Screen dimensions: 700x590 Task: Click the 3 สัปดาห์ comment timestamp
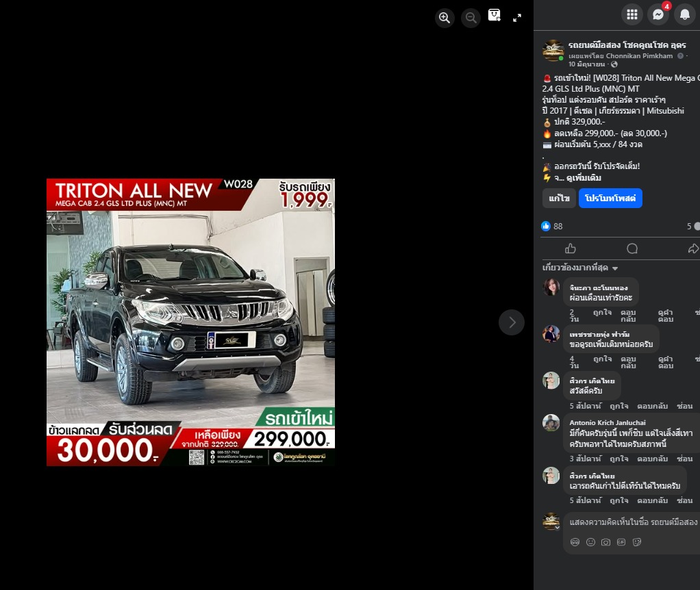[585, 459]
